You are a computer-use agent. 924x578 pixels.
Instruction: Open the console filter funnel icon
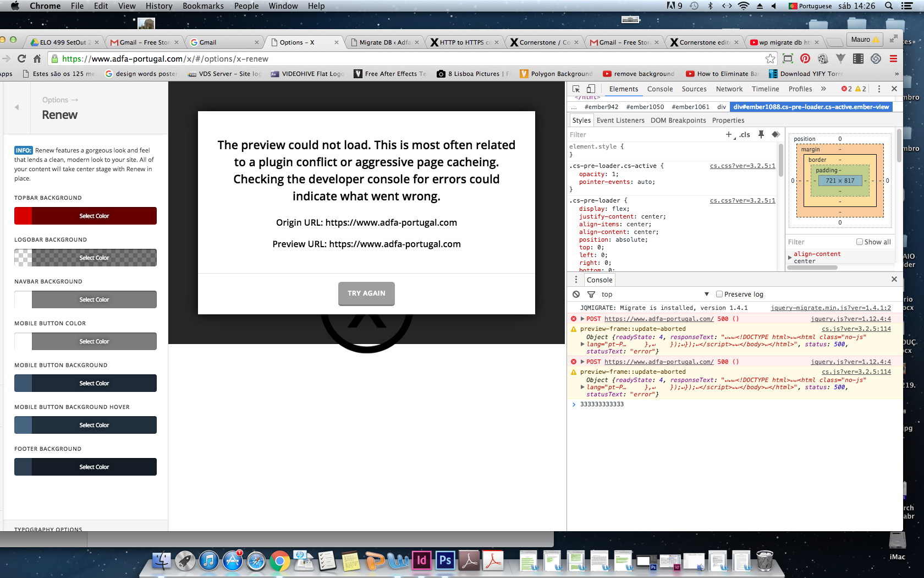[591, 295]
